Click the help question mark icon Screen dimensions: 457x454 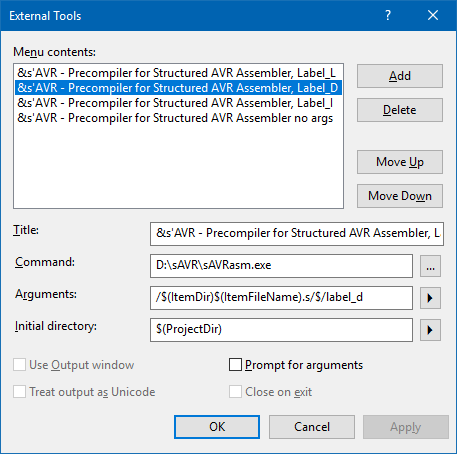pos(388,15)
